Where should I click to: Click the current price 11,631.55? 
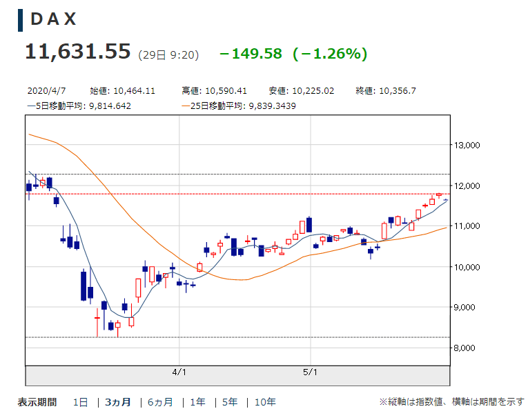point(77,52)
